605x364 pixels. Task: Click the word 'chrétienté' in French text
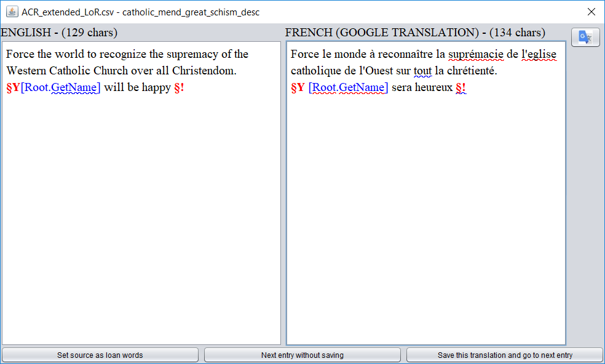[x=470, y=71]
